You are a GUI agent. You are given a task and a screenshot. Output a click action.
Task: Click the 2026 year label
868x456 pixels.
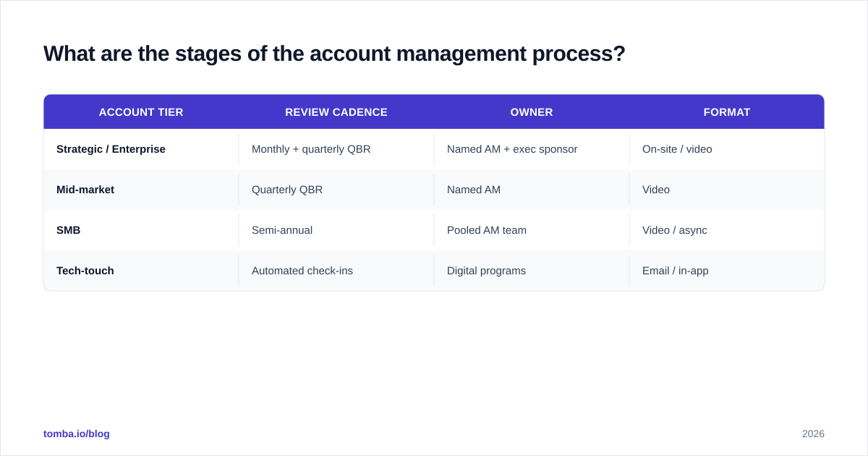[x=813, y=434]
